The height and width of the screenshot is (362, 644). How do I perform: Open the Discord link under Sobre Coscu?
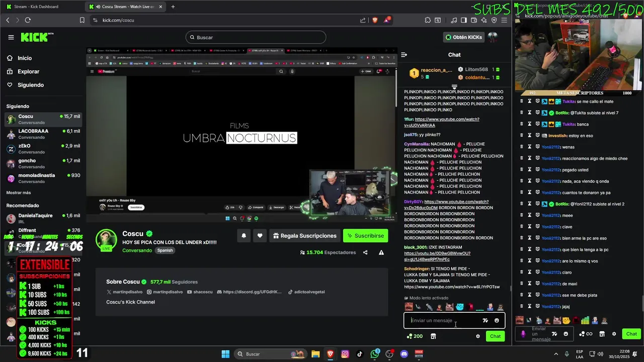coord(249,292)
